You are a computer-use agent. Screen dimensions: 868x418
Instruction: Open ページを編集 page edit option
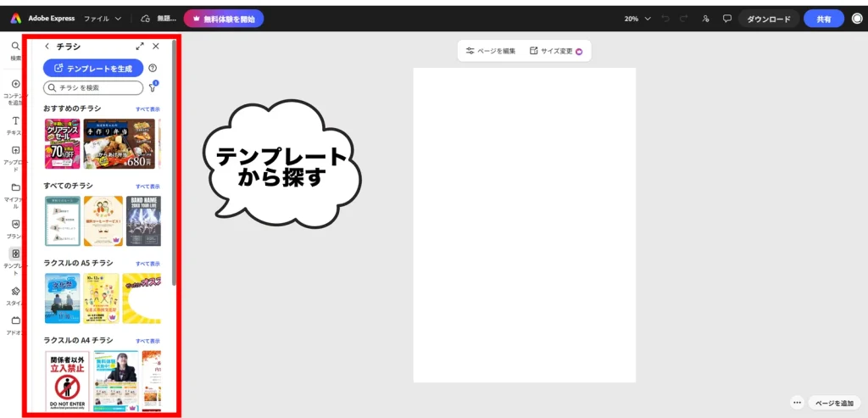(x=491, y=51)
